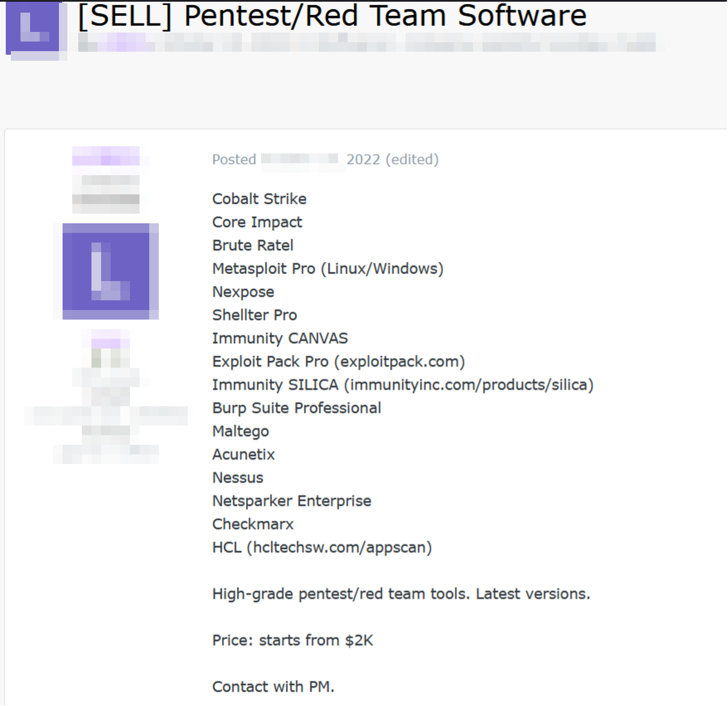The image size is (728, 706).
Task: Click the "Posted" label in the post header
Action: tap(234, 159)
